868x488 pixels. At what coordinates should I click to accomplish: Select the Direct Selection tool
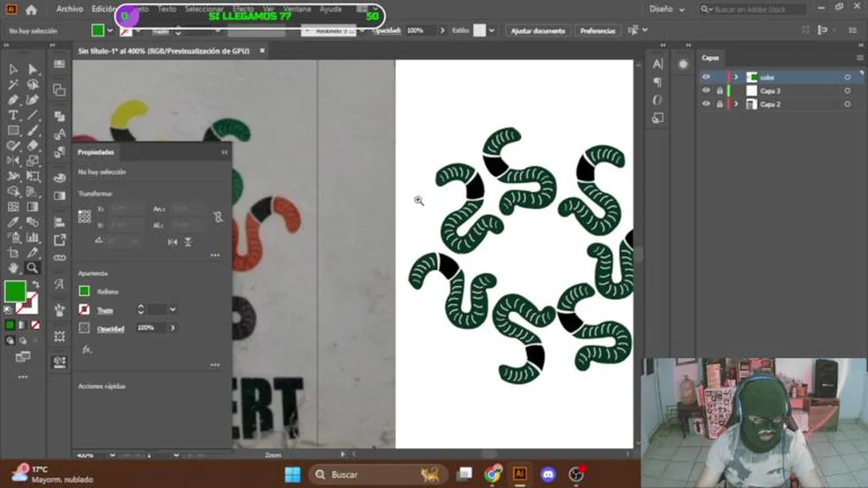tap(32, 69)
